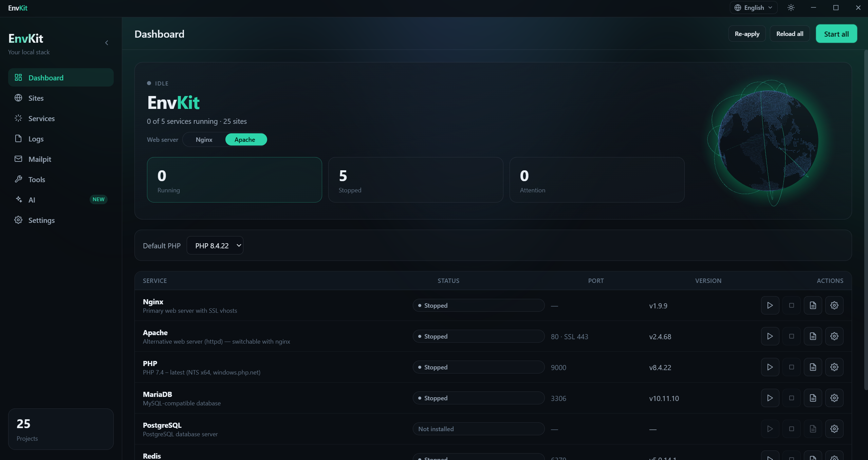Viewport: 868px width, 460px height.
Task: Toggle light theme with sun icon
Action: click(x=791, y=7)
